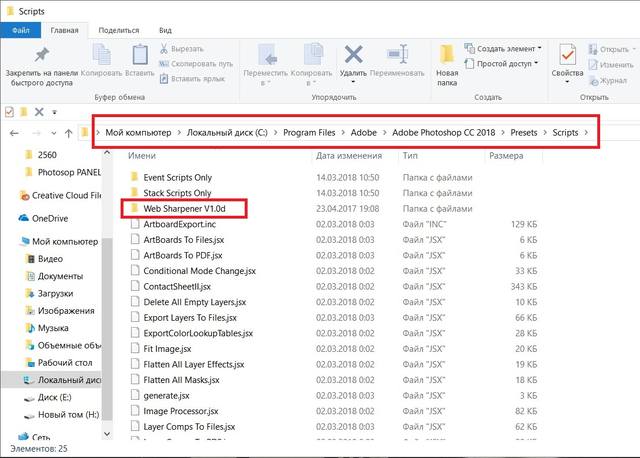Click quick access new folder icon

(24, 111)
